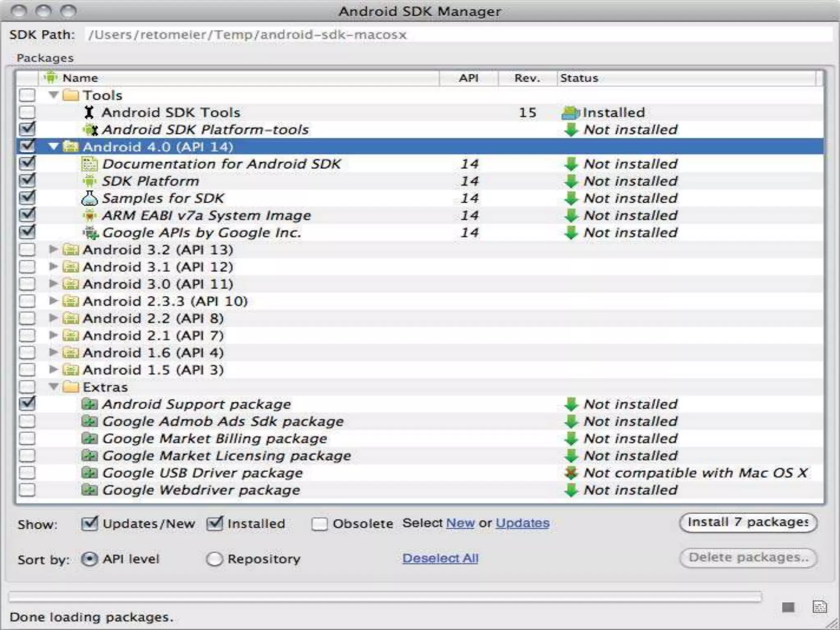
Task: Click the "Done loading packages." status text
Action: pyautogui.click(x=91, y=617)
